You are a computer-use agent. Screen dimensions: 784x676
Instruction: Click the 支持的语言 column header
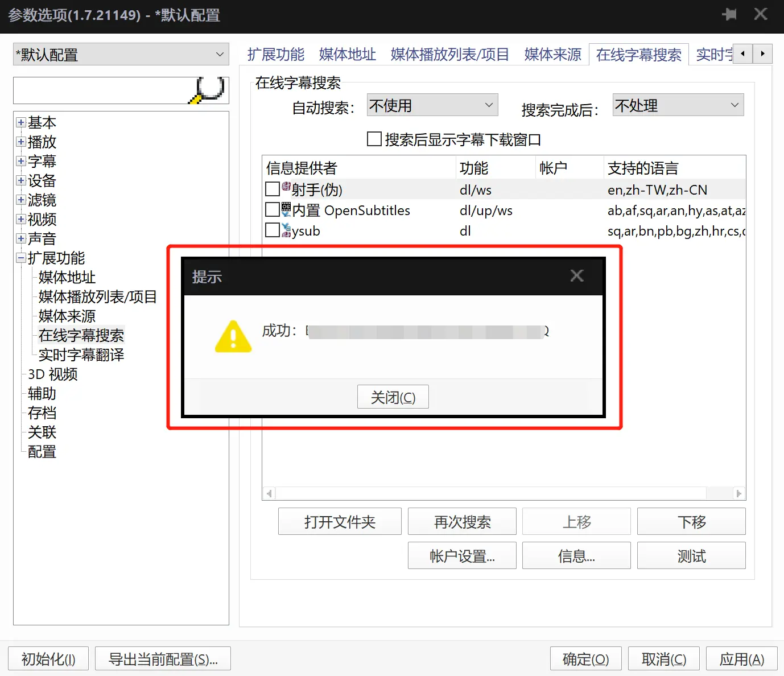point(675,168)
